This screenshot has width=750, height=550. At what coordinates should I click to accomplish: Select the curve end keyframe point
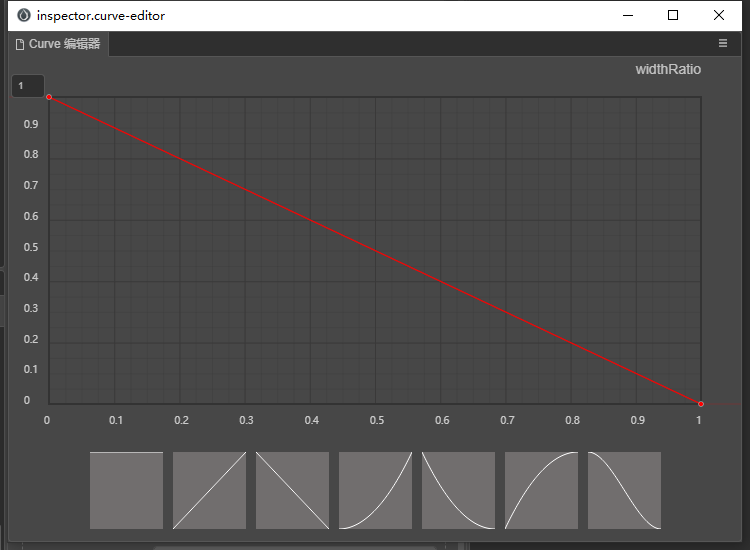click(x=701, y=404)
